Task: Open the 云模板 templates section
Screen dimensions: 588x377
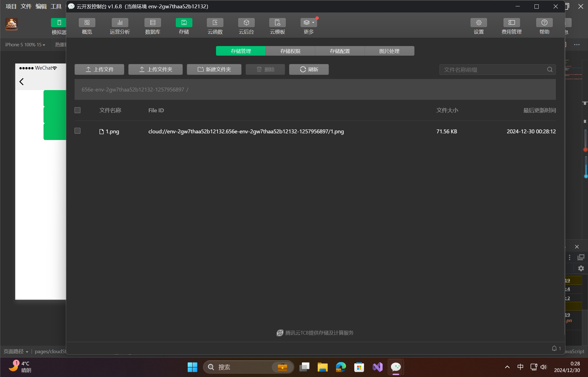Action: pyautogui.click(x=277, y=23)
